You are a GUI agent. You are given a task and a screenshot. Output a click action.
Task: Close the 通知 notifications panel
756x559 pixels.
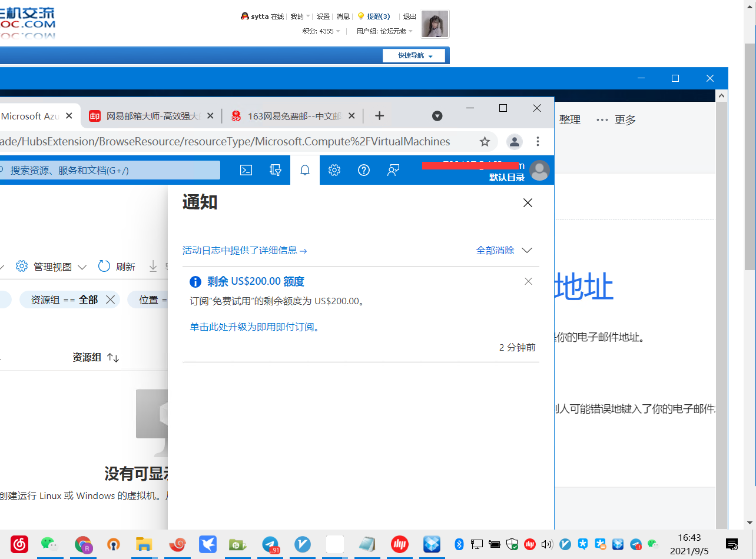[528, 203]
